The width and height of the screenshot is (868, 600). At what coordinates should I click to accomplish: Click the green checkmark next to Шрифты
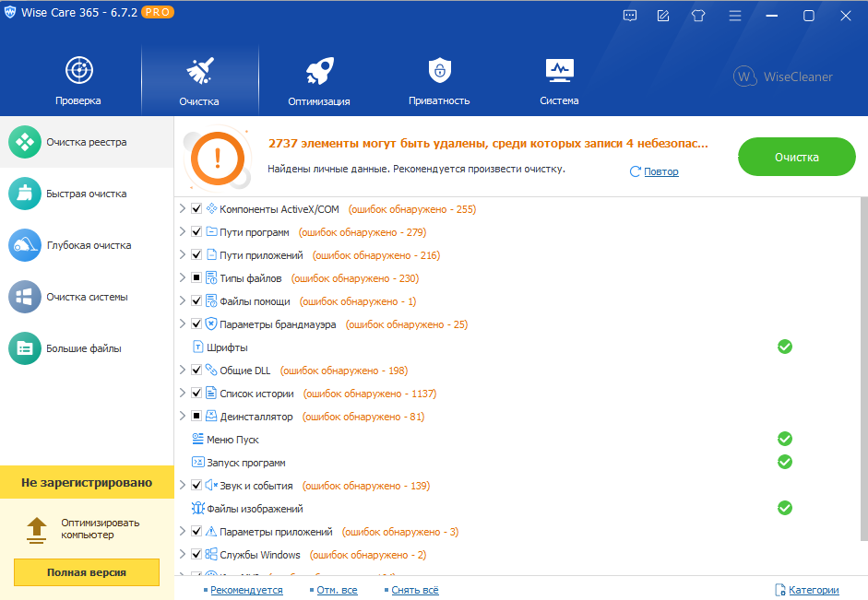pyautogui.click(x=784, y=347)
